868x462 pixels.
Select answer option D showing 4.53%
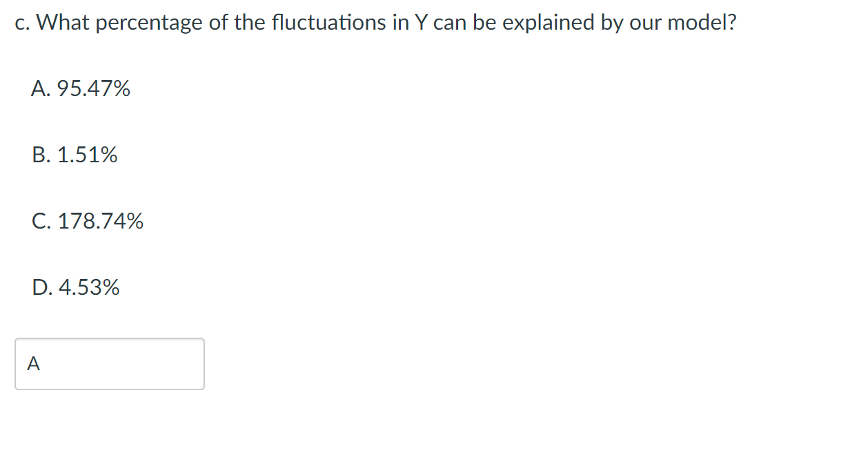tap(77, 288)
